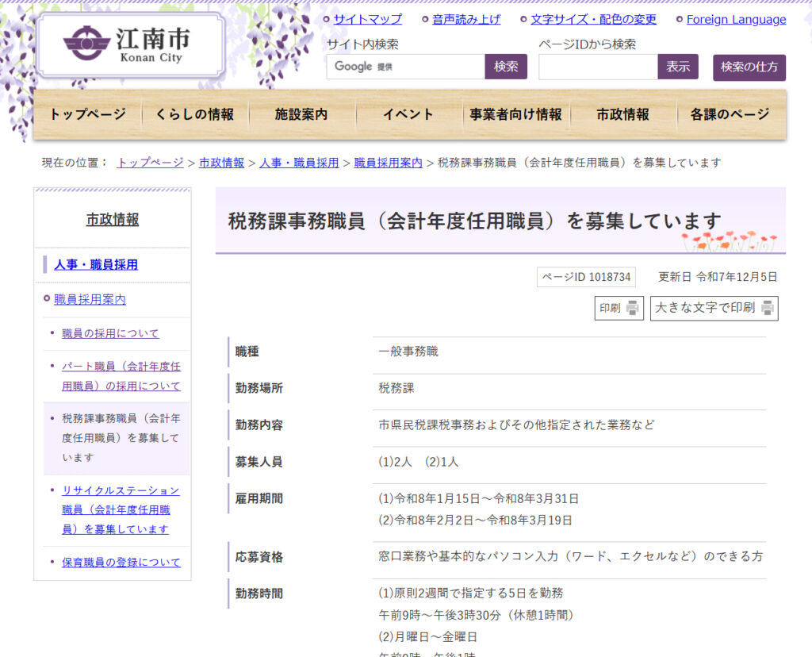Click the ページID search input field
This screenshot has height=657, width=812.
coord(597,67)
